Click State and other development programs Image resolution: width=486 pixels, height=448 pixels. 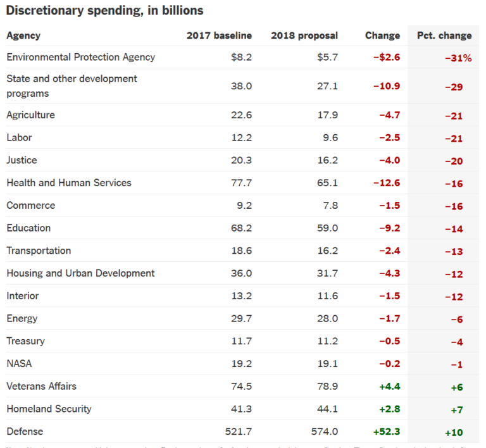72,86
